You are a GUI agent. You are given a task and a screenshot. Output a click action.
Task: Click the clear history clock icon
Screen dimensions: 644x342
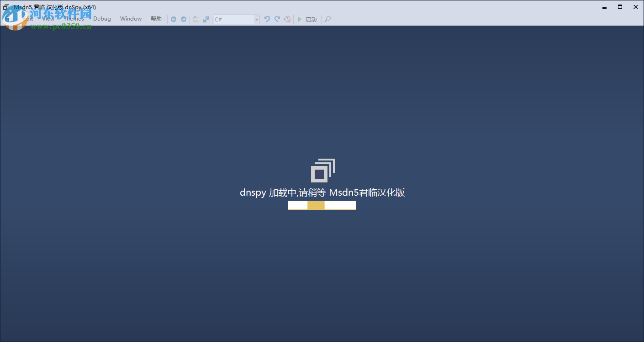[x=287, y=19]
